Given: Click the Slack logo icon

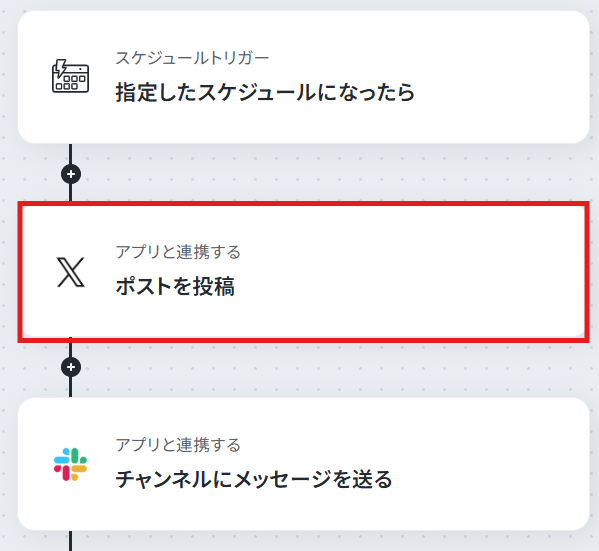Looking at the screenshot, I should (70, 464).
